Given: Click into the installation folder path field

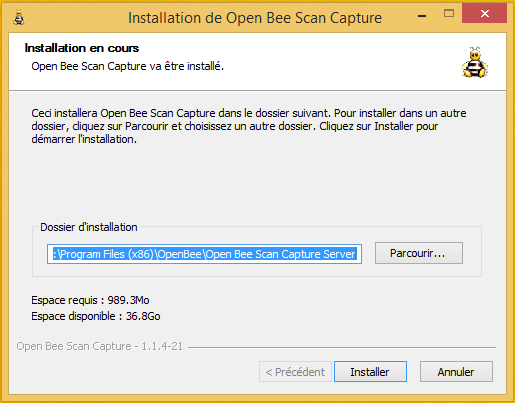Looking at the screenshot, I should pos(204,254).
